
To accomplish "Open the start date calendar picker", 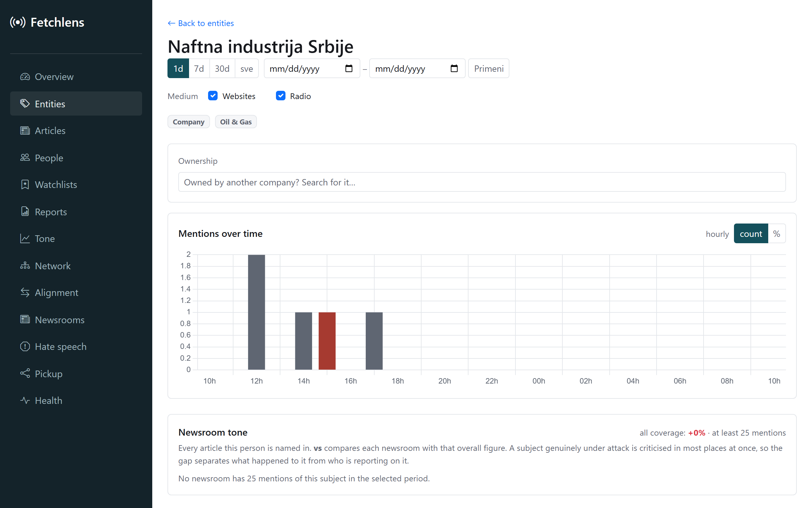I will [349, 69].
